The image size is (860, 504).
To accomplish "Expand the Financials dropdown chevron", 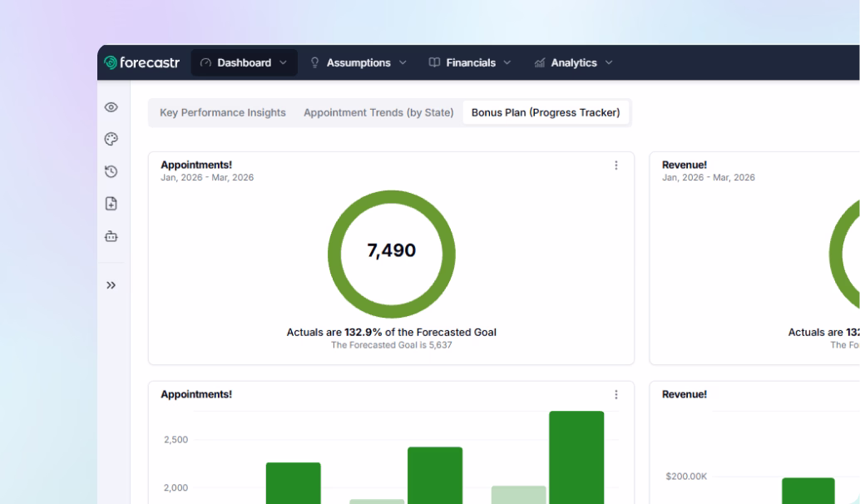I will tap(507, 62).
